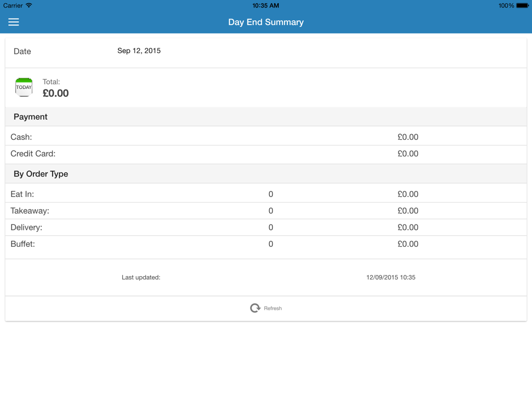Tap the 10:35 AM status bar clock
Image resolution: width=532 pixels, height=399 pixels.
coord(266,5)
